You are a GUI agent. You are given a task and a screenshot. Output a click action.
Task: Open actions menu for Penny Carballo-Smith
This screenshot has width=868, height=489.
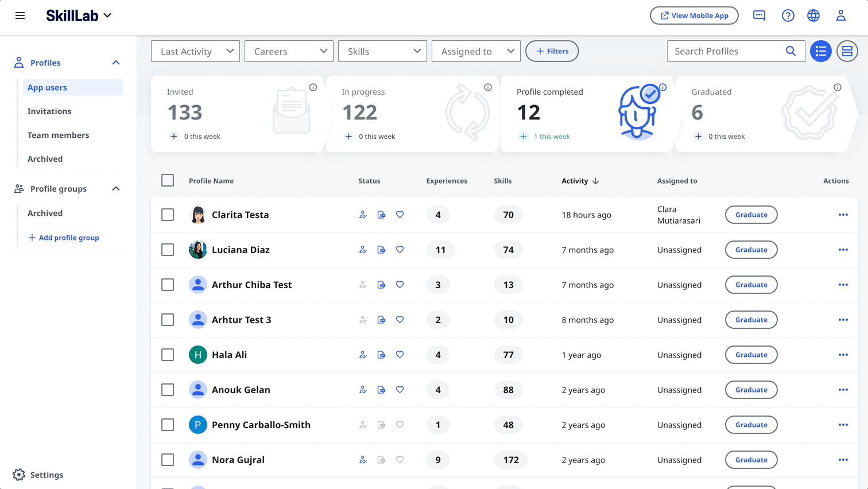point(843,425)
